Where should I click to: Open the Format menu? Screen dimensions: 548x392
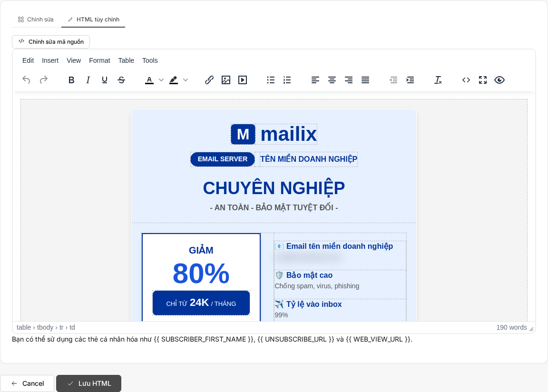coord(99,60)
